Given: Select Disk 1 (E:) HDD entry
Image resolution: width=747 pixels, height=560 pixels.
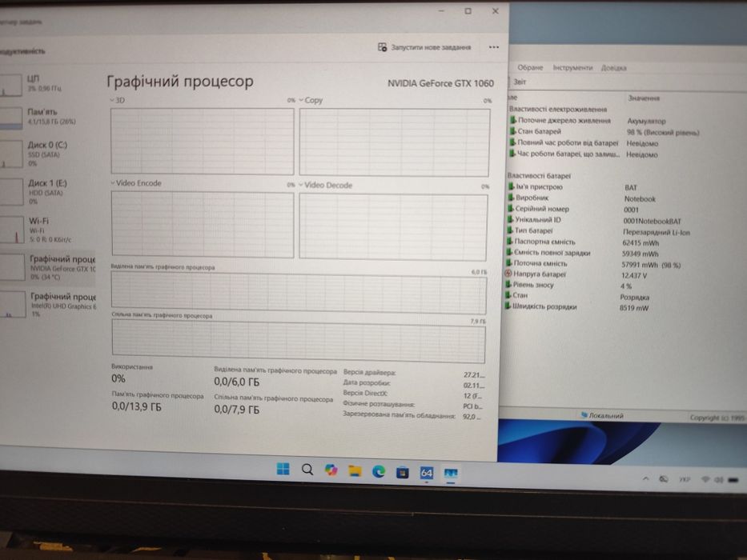Looking at the screenshot, I should click(x=46, y=192).
